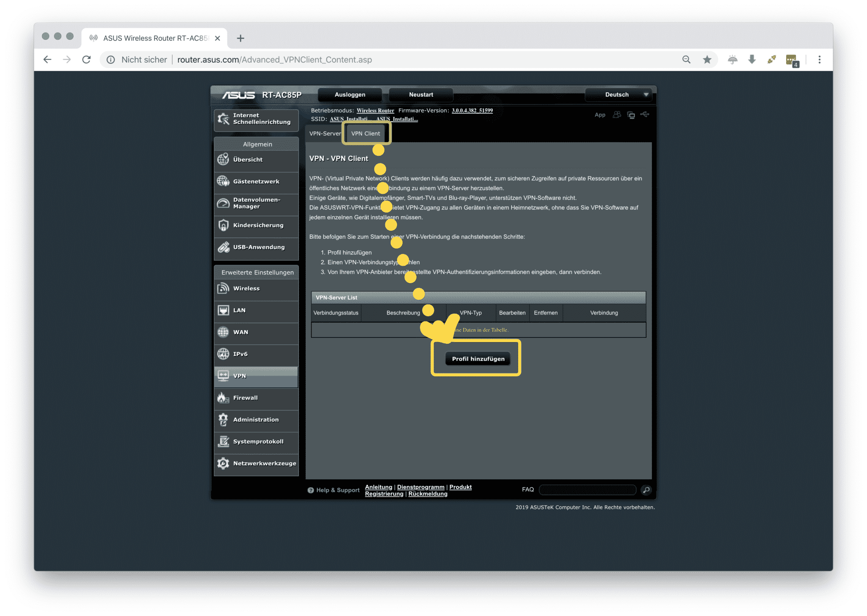Open Administration gear icon
Viewport: 867px width, 616px height.
(x=223, y=420)
